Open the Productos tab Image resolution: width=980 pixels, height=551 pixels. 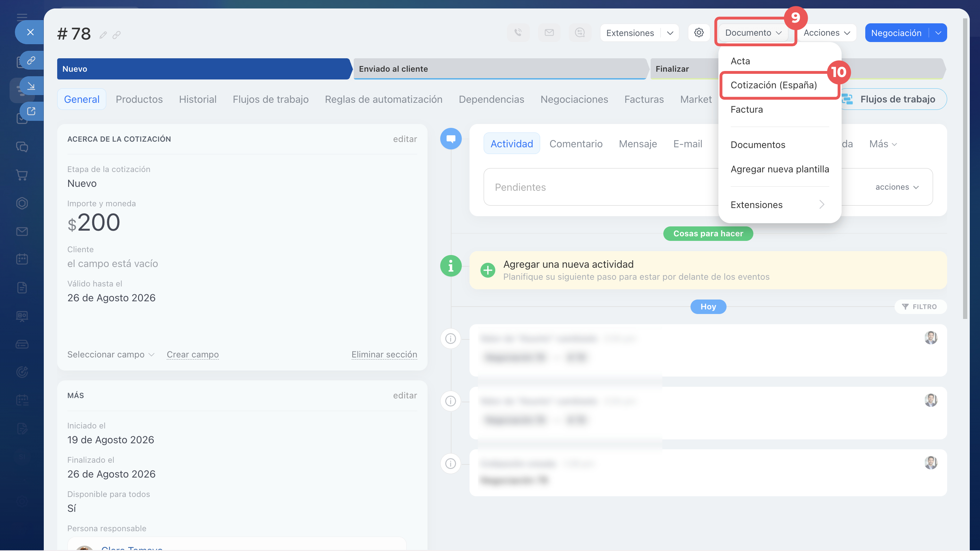[139, 99]
